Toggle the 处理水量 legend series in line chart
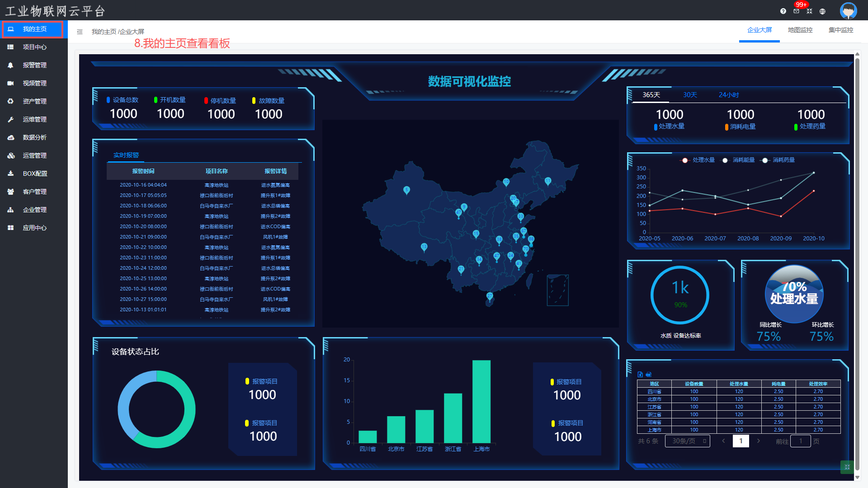Viewport: 868px width, 488px height. pyautogui.click(x=698, y=160)
